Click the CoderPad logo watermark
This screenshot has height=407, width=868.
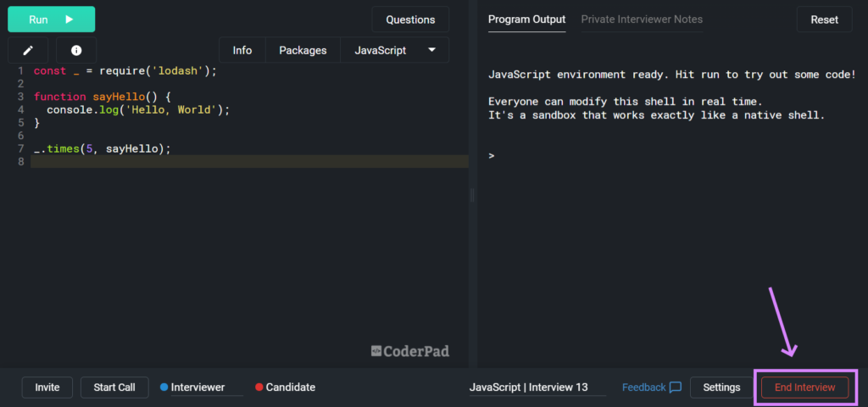pyautogui.click(x=410, y=351)
